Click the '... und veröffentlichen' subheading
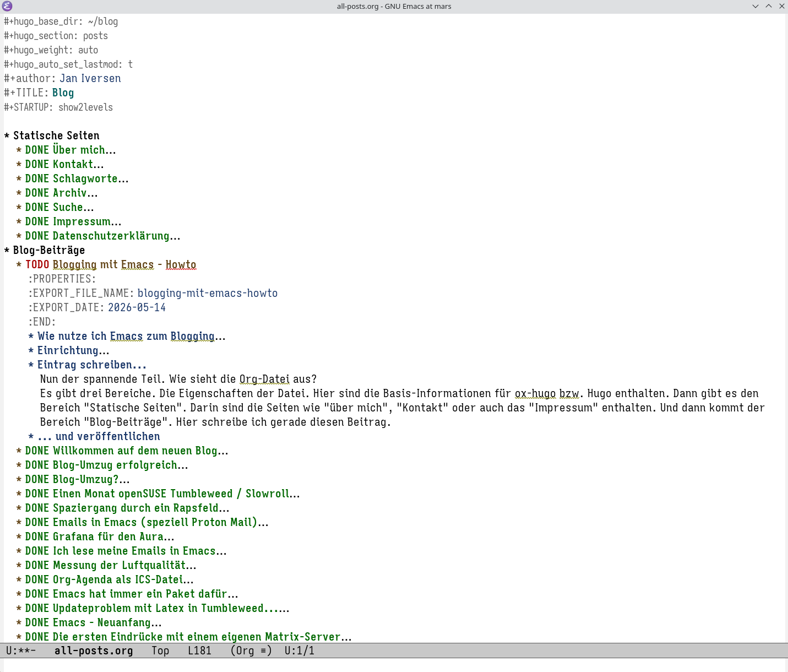 pyautogui.click(x=99, y=436)
